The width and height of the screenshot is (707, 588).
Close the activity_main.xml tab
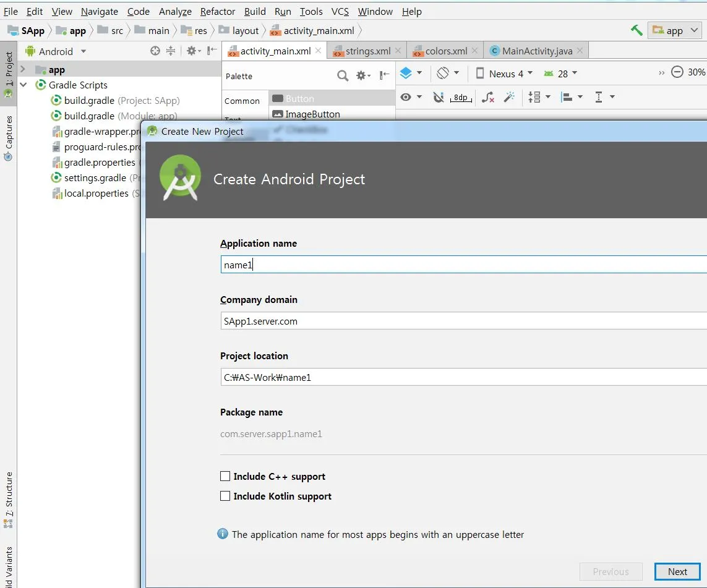click(319, 51)
